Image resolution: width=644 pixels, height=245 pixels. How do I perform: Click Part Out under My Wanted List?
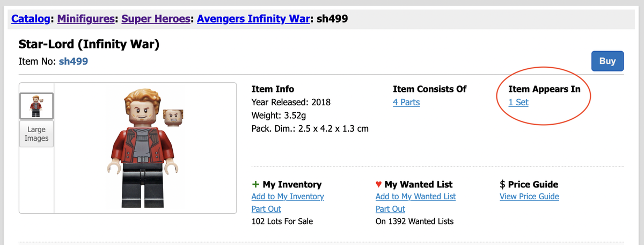click(390, 209)
